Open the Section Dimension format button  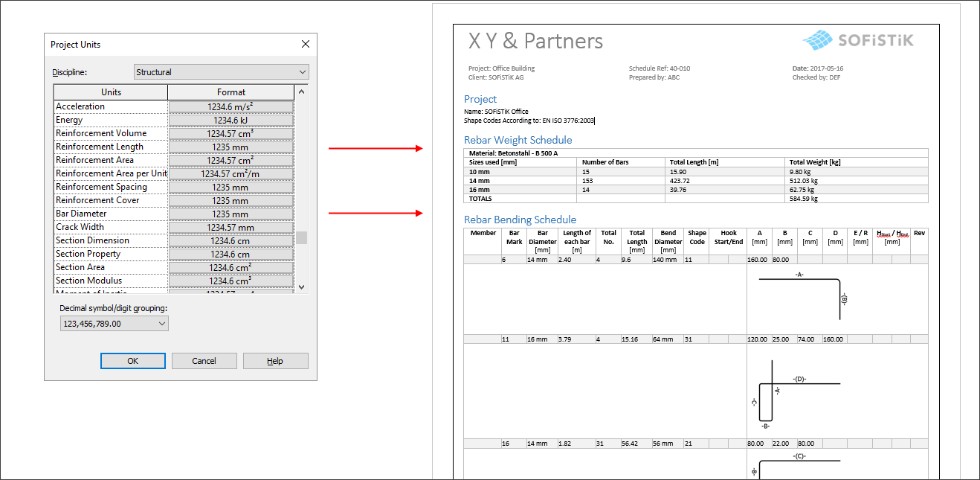[x=231, y=240]
